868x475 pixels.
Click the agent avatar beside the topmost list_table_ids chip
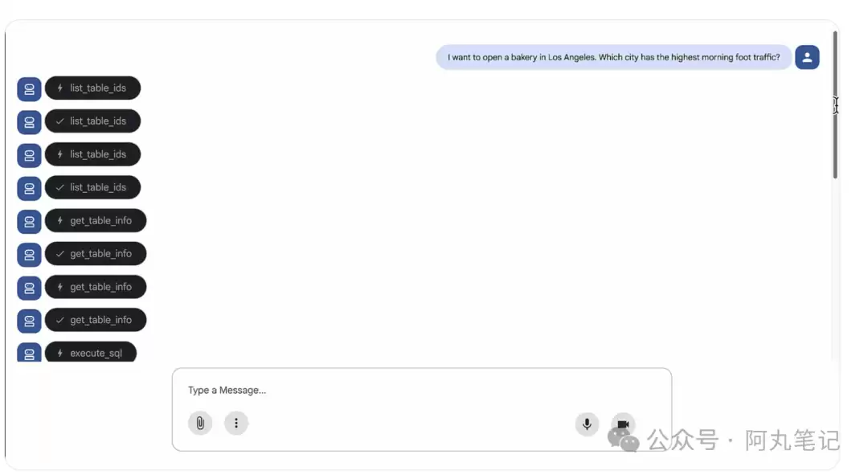[x=29, y=88]
